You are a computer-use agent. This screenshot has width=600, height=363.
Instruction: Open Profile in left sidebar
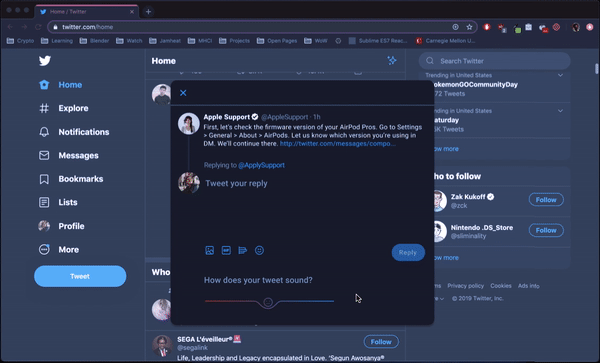coord(62,226)
